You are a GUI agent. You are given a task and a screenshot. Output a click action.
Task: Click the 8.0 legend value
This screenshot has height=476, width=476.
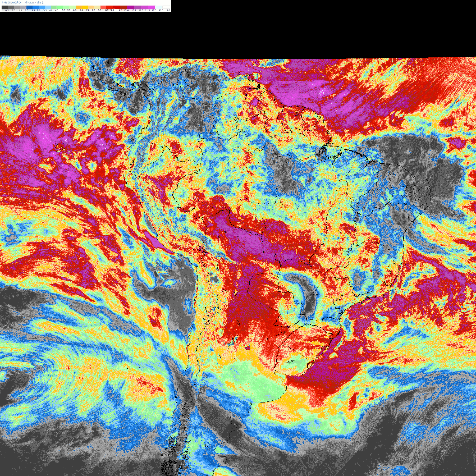99,10
